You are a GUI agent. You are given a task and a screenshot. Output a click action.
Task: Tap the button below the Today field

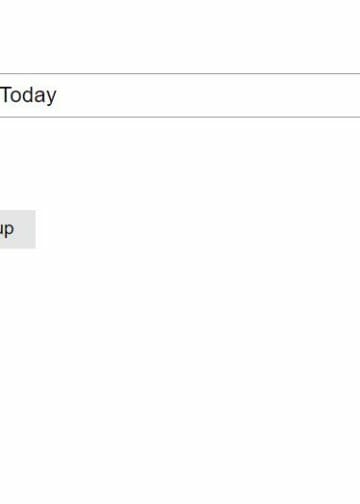(18, 229)
